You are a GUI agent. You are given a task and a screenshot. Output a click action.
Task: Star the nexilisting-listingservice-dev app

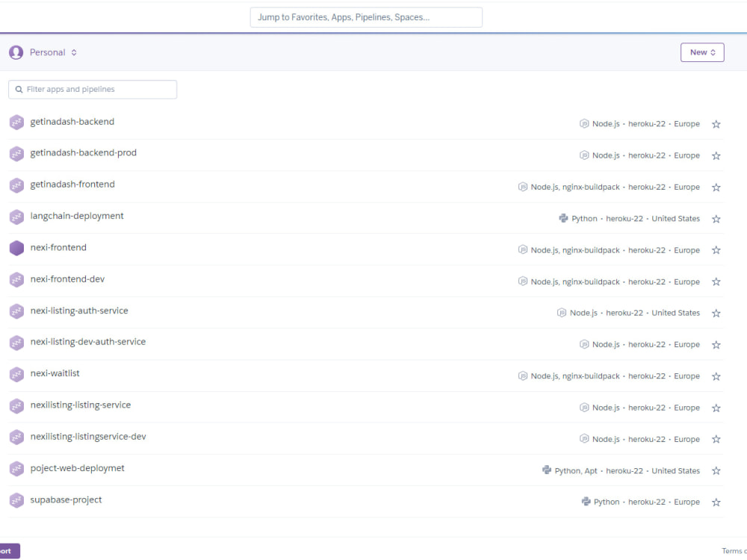pos(716,439)
